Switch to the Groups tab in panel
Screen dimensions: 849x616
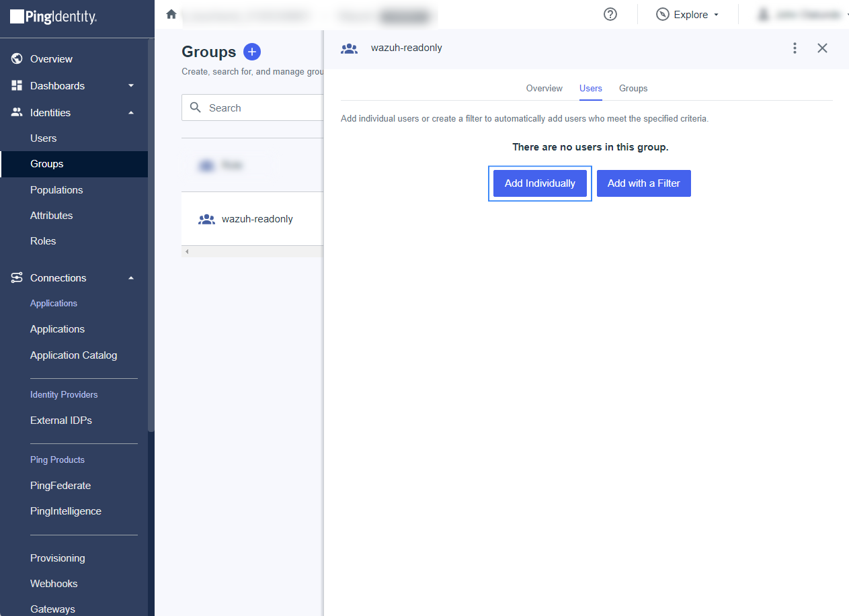coord(633,89)
